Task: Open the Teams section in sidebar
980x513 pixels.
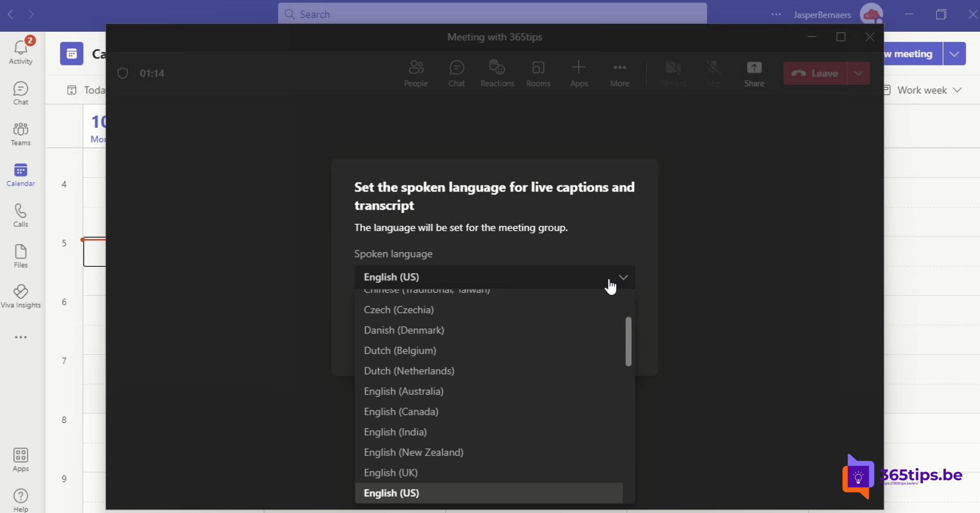Action: point(20,134)
